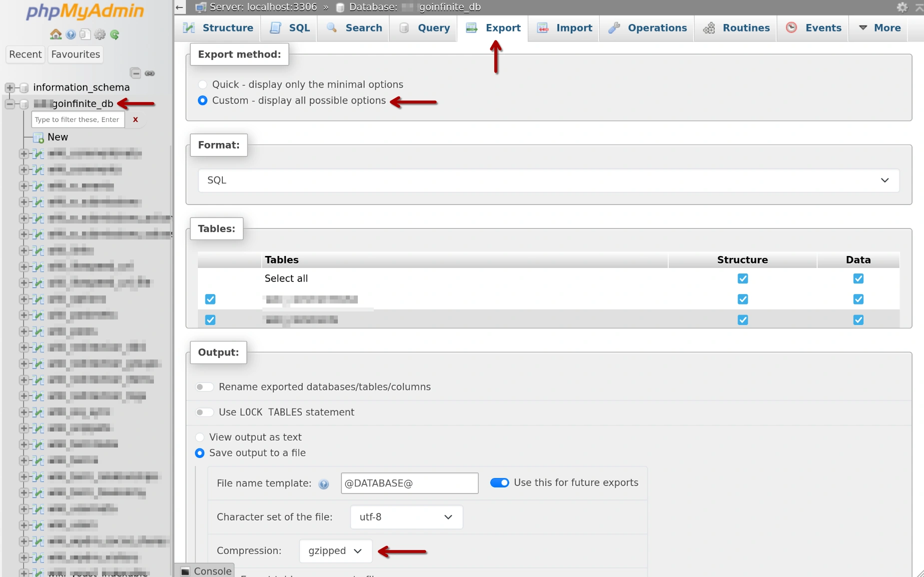This screenshot has width=924, height=577.
Task: Open the Operations tab
Action: click(647, 28)
